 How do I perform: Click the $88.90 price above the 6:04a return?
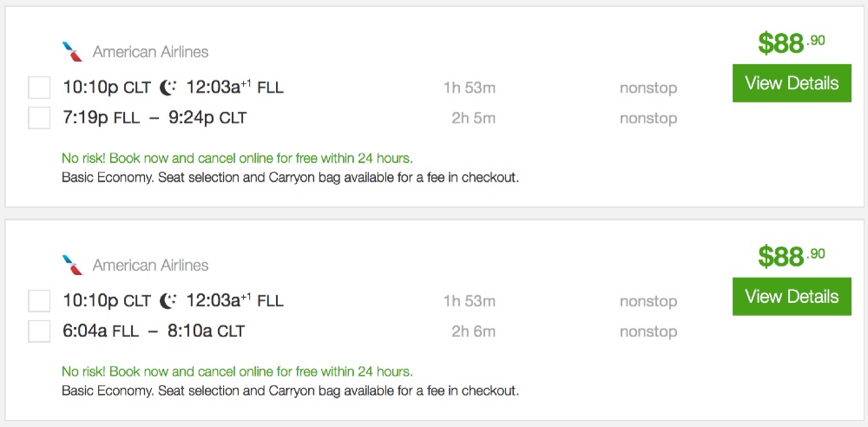791,256
